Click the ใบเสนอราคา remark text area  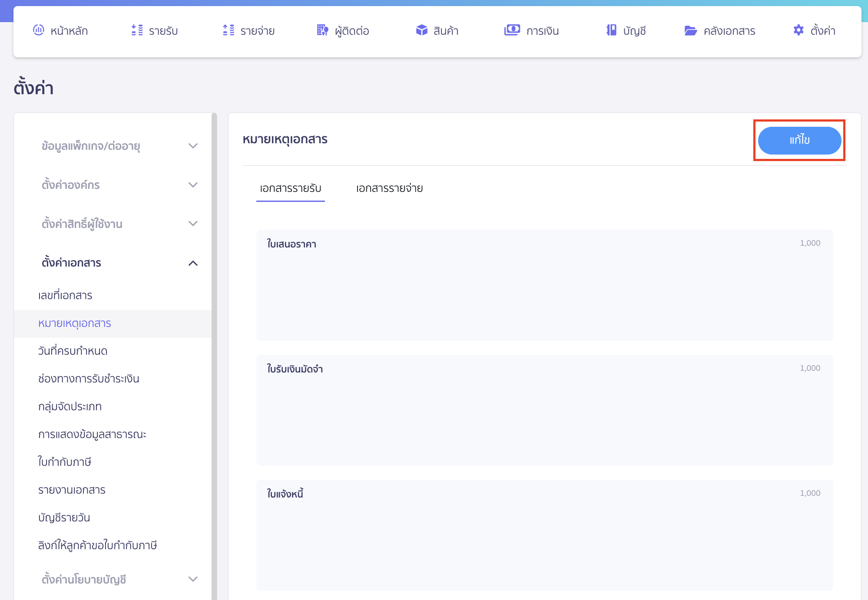click(x=544, y=291)
